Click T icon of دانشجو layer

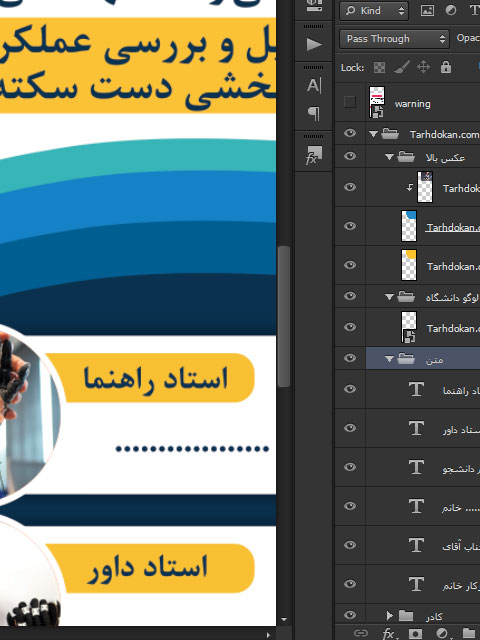click(416, 467)
